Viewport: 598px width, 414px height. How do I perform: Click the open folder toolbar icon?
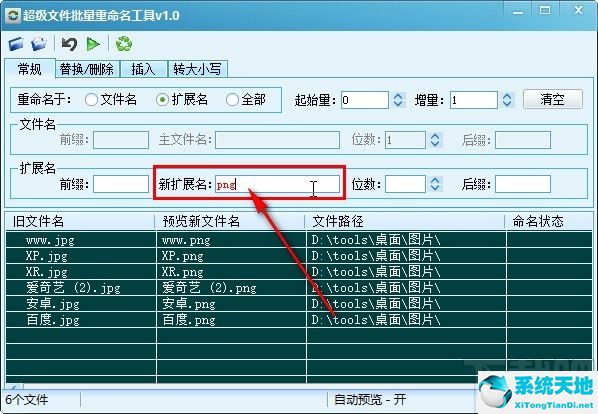pos(39,44)
